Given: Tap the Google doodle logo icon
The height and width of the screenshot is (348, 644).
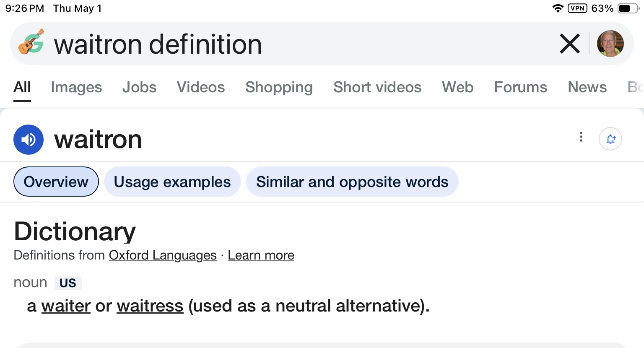Looking at the screenshot, I should (x=31, y=42).
